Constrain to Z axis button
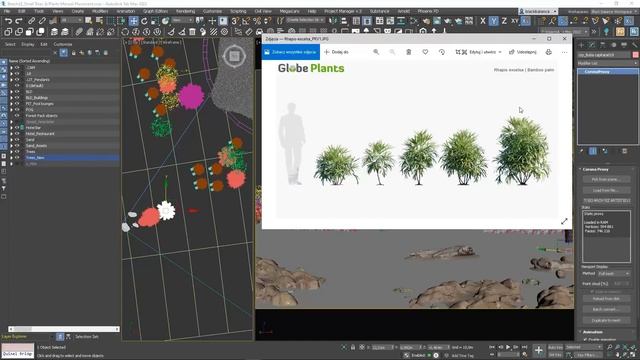640x360 pixels. coord(504,20)
